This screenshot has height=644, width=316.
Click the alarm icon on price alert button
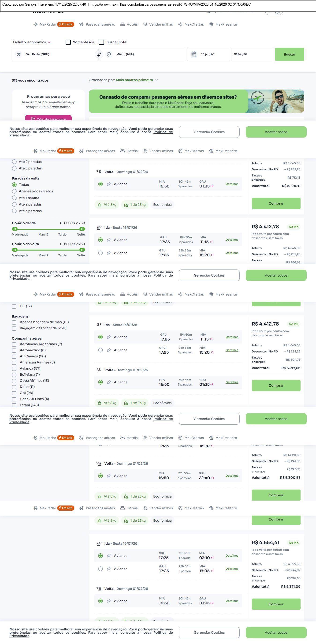33,119
